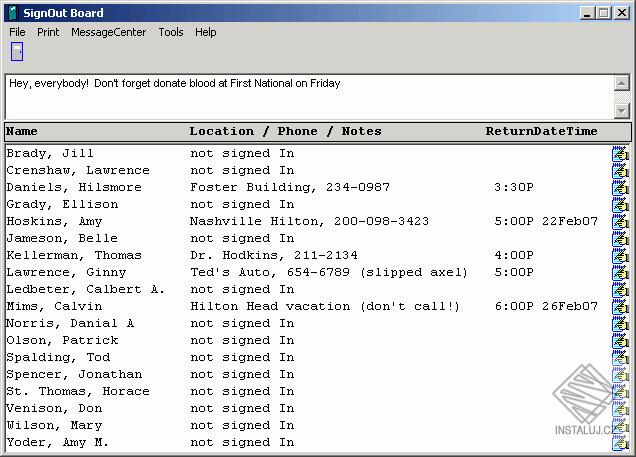Open the MessageCenter menu
The width and height of the screenshot is (636, 457).
click(108, 32)
